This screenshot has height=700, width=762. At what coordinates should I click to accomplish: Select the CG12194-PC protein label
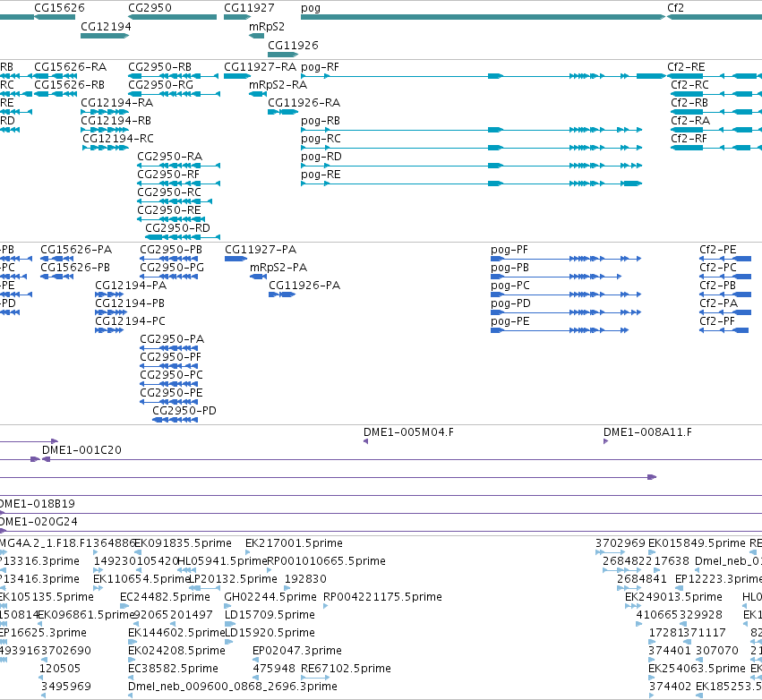pyautogui.click(x=130, y=321)
